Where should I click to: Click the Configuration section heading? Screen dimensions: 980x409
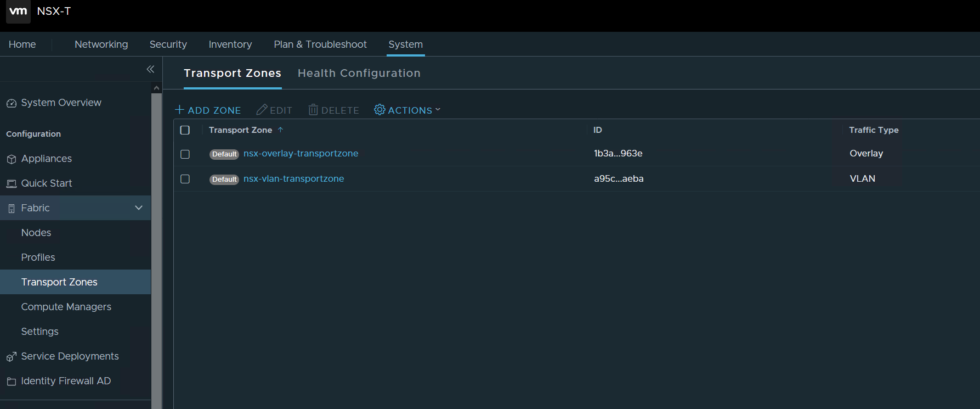[x=33, y=134]
